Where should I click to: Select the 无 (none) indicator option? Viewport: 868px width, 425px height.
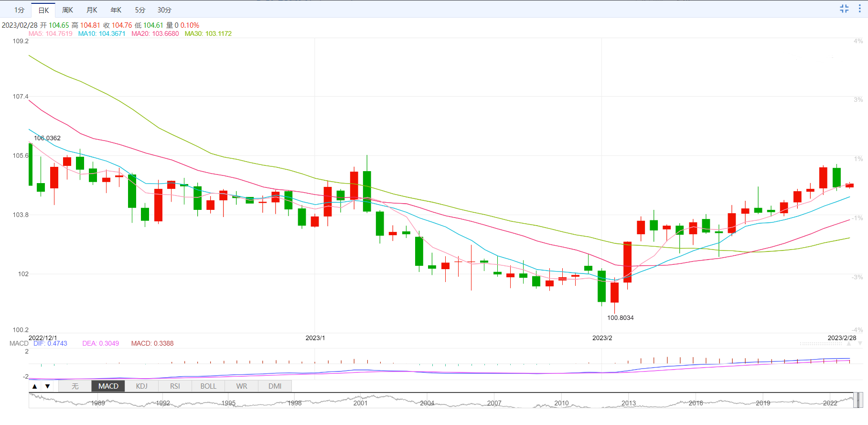(x=75, y=386)
